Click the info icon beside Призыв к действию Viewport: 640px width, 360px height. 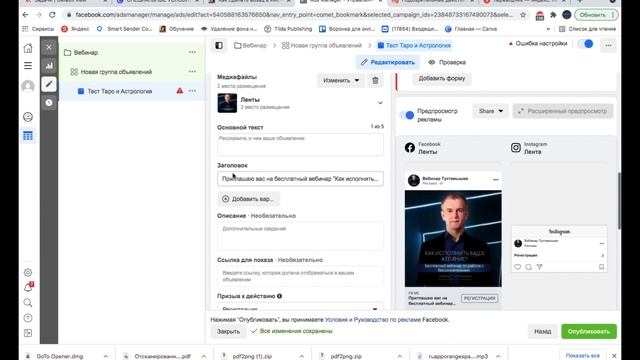tap(280, 296)
